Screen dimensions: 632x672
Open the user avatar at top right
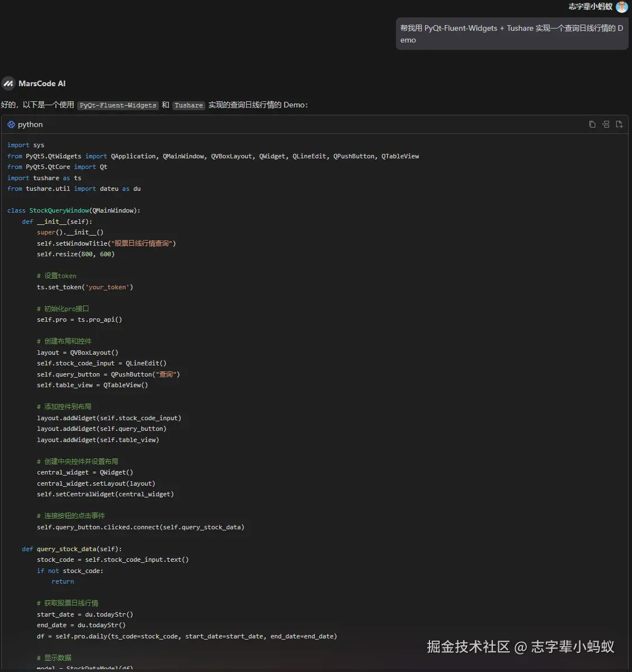click(x=622, y=7)
